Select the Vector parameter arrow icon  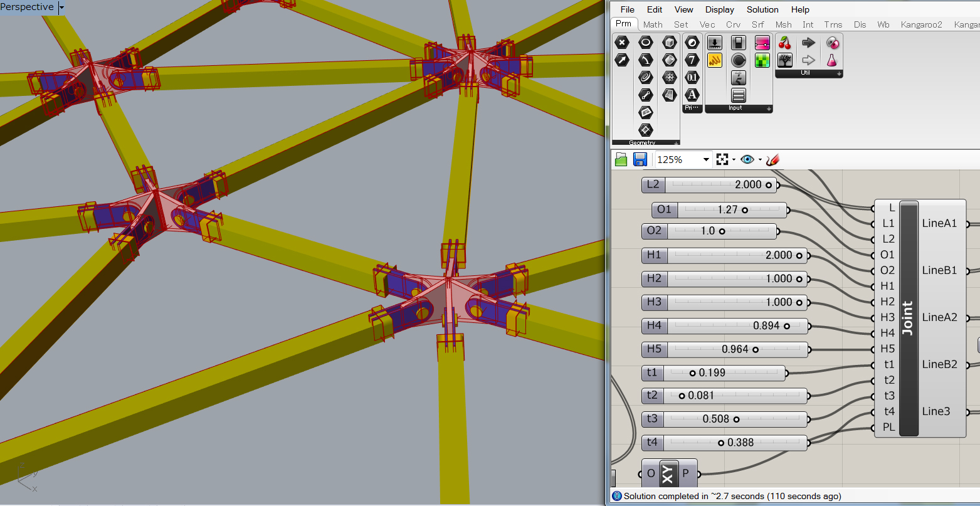click(621, 60)
